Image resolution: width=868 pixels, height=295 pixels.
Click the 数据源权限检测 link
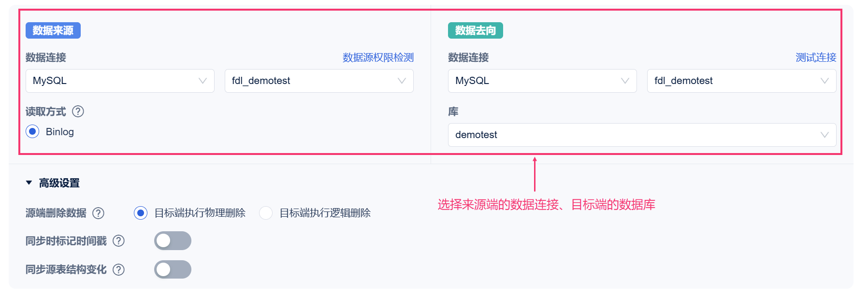378,57
